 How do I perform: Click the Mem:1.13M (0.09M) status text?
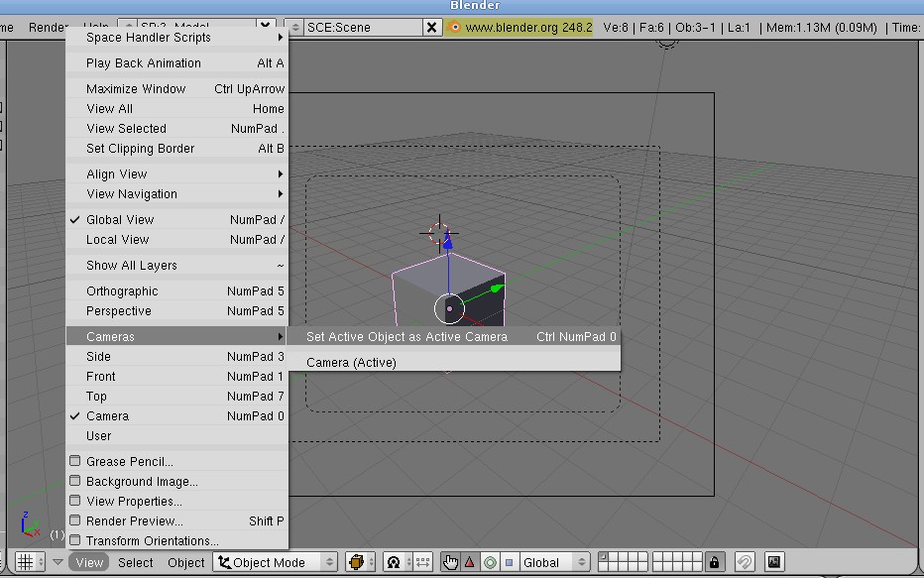(x=822, y=27)
